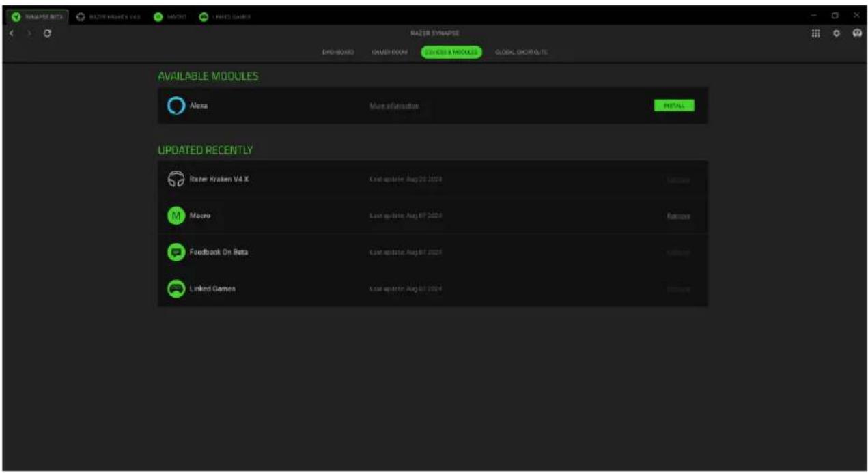The width and height of the screenshot is (868, 473).
Task: Click Razer Kraken V4 X last update date
Action: click(x=406, y=180)
